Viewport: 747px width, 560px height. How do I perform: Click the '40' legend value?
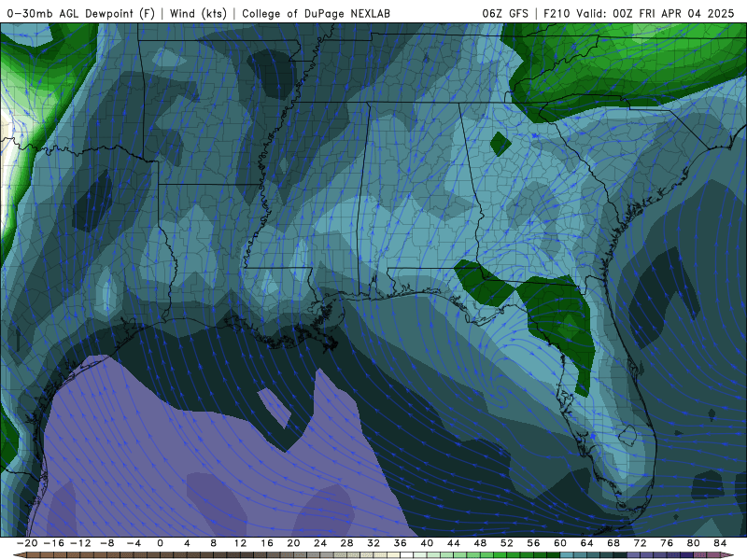[x=427, y=543]
